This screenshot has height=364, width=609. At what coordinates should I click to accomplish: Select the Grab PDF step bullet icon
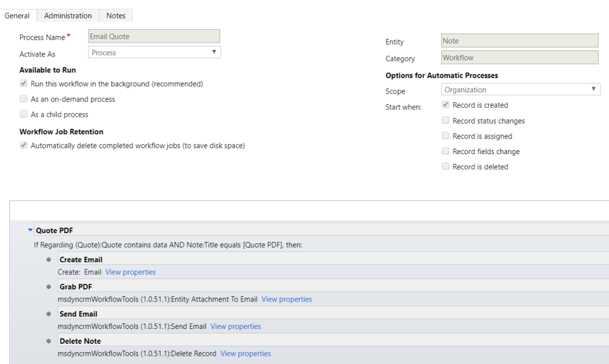point(49,286)
